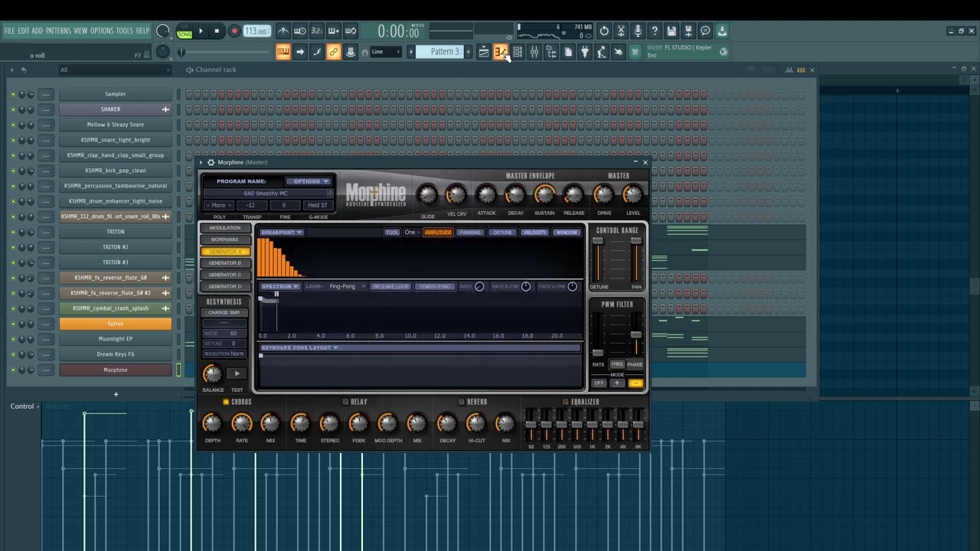Open the FILE menu
Viewport: 980px width, 551px height.
[9, 31]
